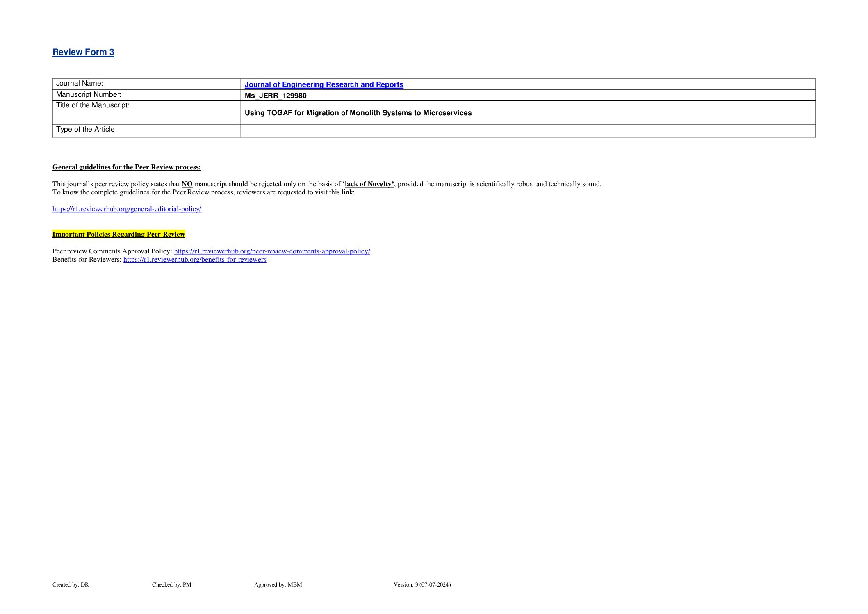Open the general-editorial-policy URL

(x=127, y=209)
